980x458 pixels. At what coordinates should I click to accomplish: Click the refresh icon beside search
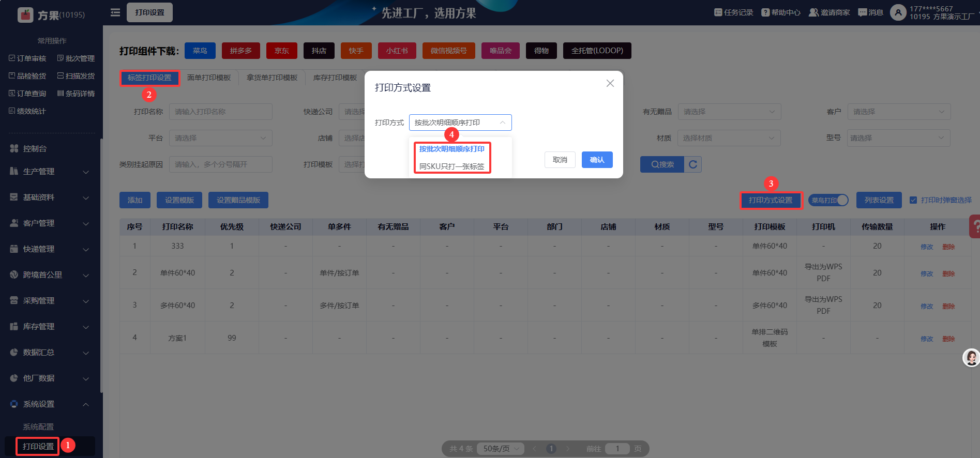(x=693, y=164)
